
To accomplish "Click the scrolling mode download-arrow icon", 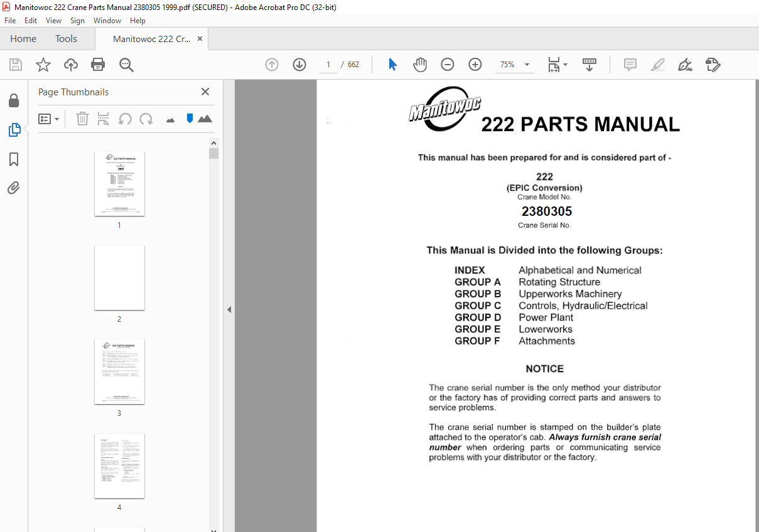I will tap(589, 65).
